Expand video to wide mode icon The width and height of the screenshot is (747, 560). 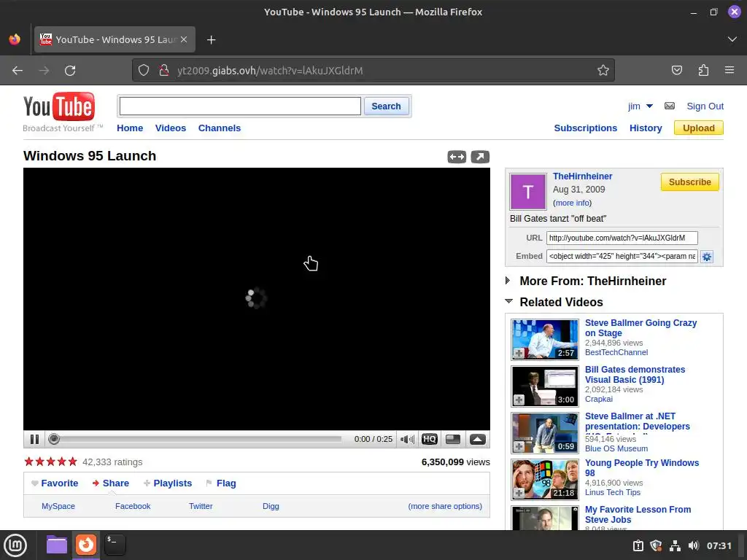tap(457, 157)
